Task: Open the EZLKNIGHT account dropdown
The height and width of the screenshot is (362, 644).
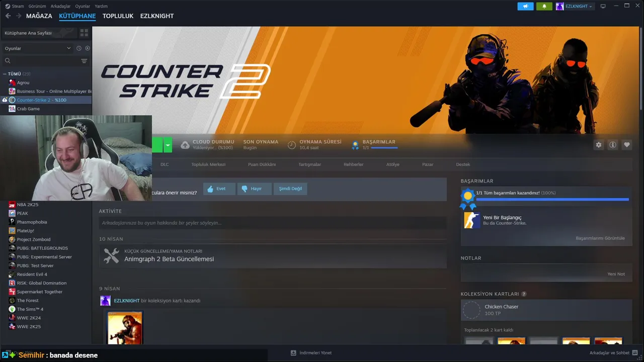Action: pos(575,6)
